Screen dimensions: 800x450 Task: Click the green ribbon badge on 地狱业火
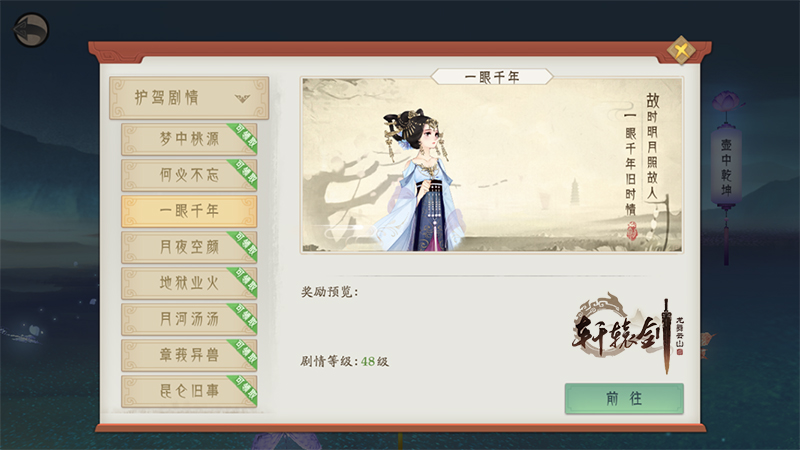(244, 281)
